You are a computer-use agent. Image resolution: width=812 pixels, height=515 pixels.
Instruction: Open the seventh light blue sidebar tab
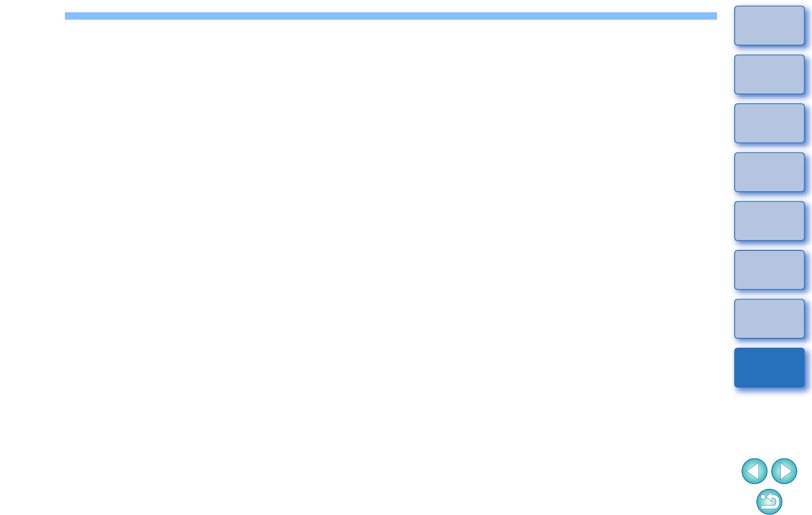pos(769,319)
